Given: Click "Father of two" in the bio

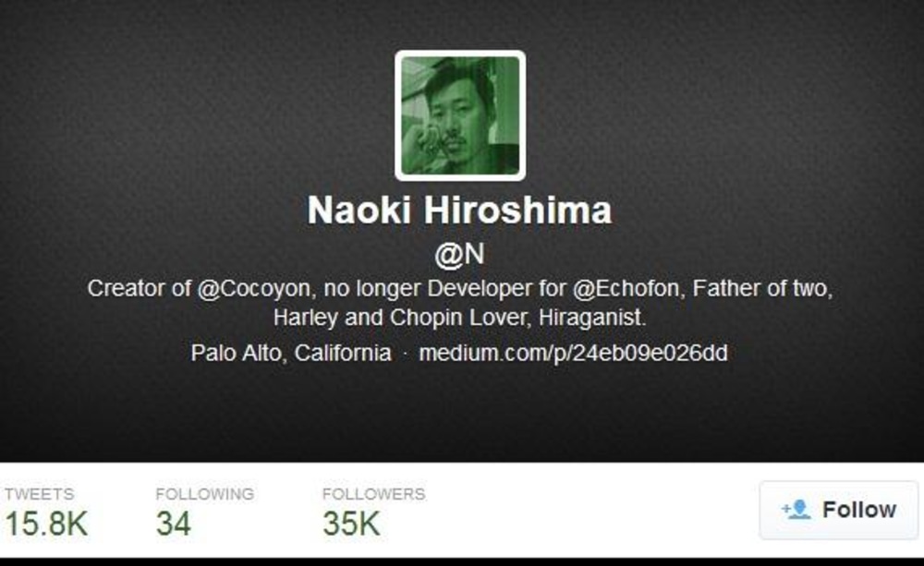Looking at the screenshot, I should tap(762, 289).
